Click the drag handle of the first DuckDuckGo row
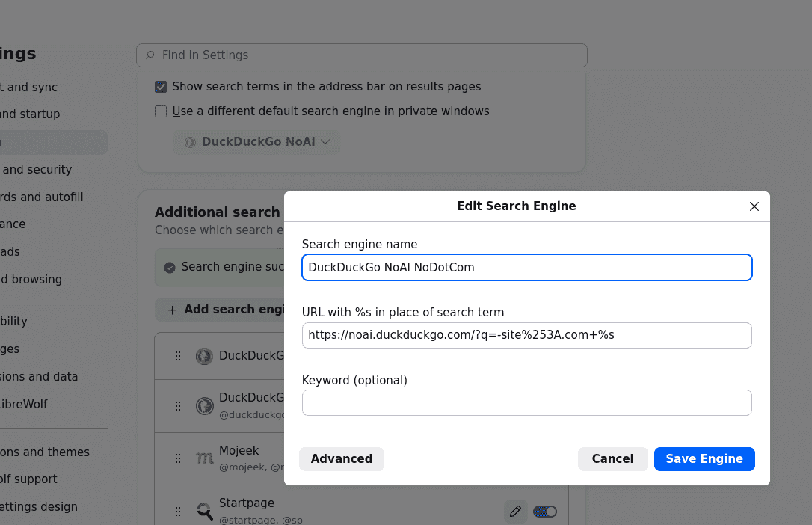The height and width of the screenshot is (525, 812). pyautogui.click(x=178, y=356)
